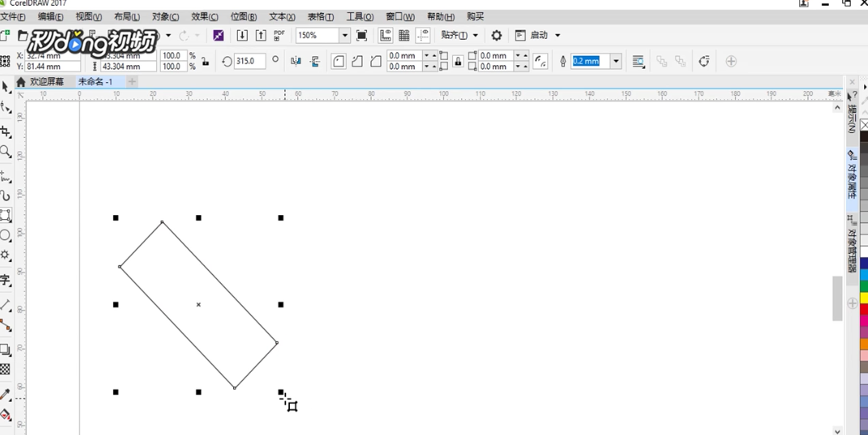The height and width of the screenshot is (435, 868).
Task: Click the Wrap Text icon
Action: click(638, 61)
